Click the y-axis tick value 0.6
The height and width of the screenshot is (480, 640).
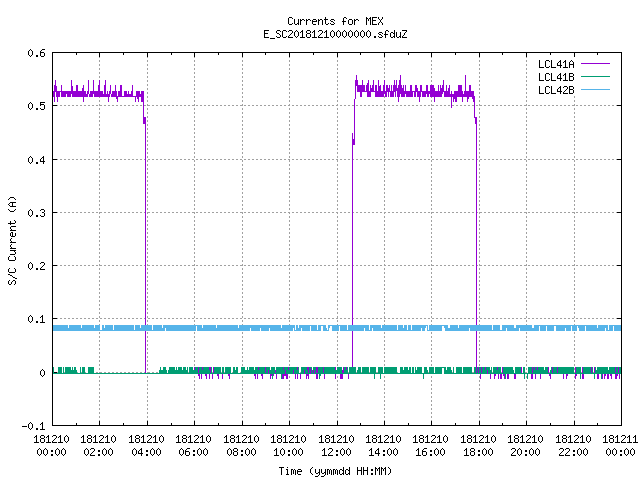click(36, 53)
